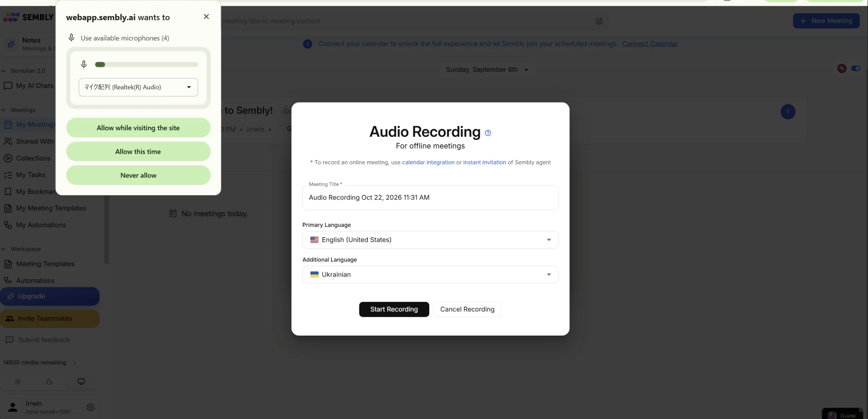Open Shared With Me

point(28,141)
